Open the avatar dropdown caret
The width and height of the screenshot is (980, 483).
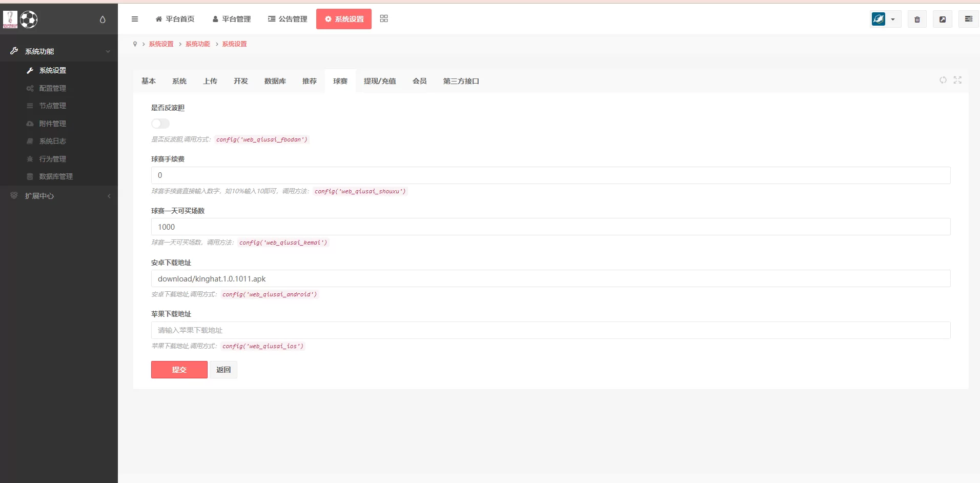point(893,19)
